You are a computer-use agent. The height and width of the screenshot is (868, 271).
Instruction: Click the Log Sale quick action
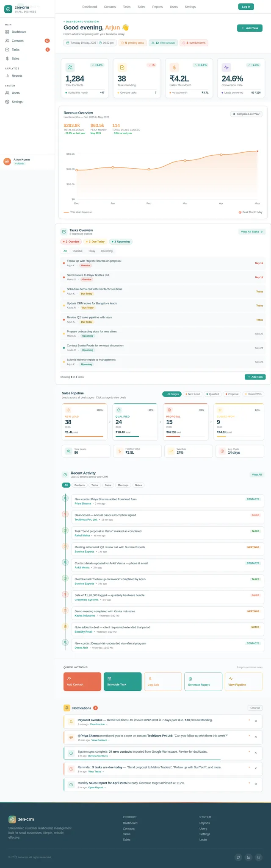coord(163,681)
